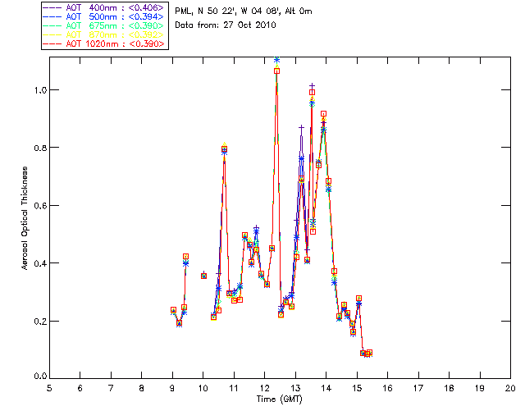Image resolution: width=525 pixels, height=420 pixels.
Task: Click the x-axis label 8
Action: click(x=142, y=388)
